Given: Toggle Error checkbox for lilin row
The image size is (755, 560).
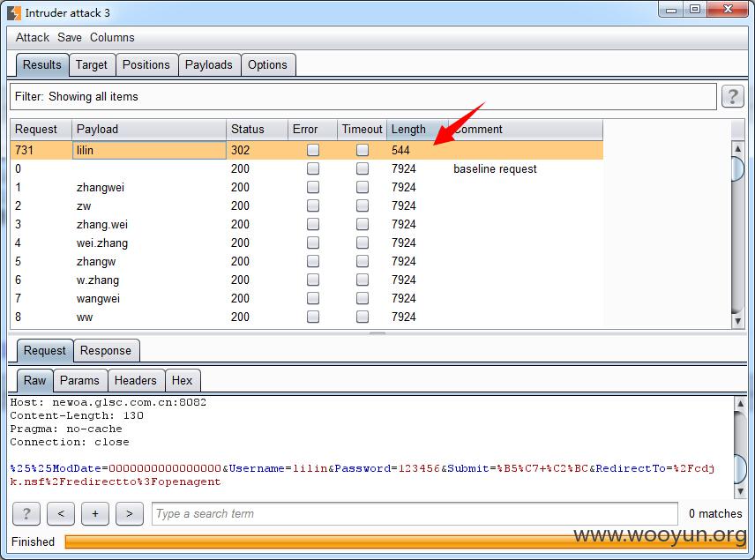Looking at the screenshot, I should tap(313, 150).
